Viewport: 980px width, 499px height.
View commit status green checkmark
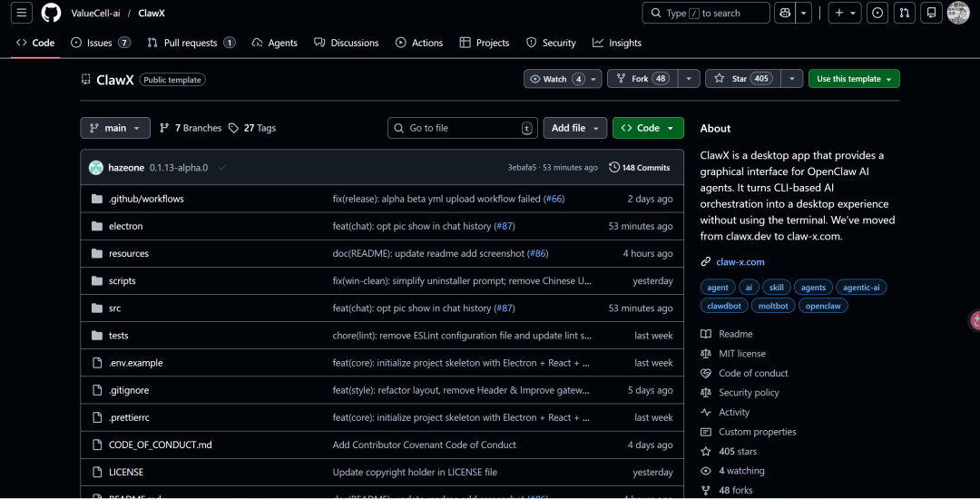tap(222, 168)
